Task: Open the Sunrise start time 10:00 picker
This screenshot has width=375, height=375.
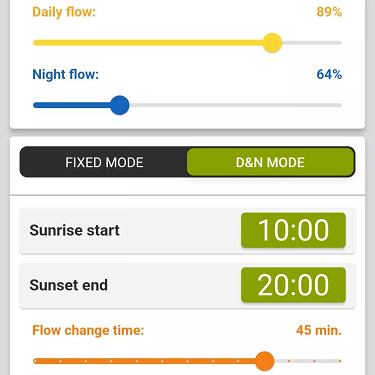Action: (293, 230)
